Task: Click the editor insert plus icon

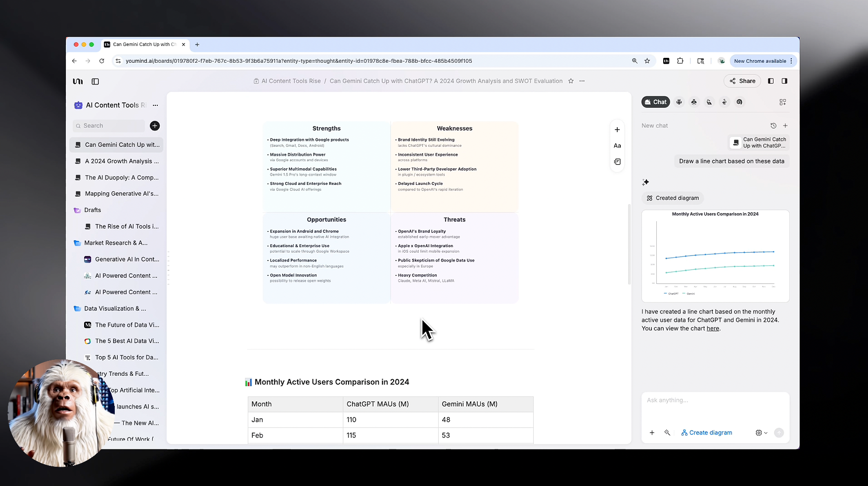Action: point(617,130)
